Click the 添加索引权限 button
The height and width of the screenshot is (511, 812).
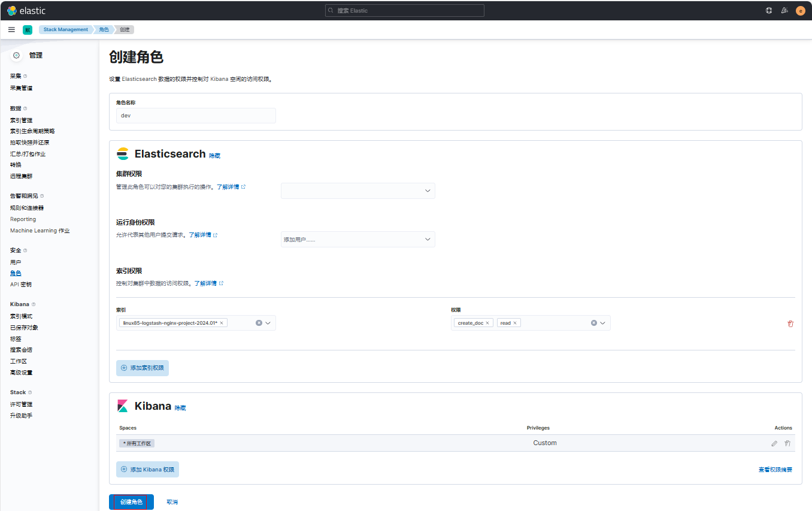pos(143,368)
